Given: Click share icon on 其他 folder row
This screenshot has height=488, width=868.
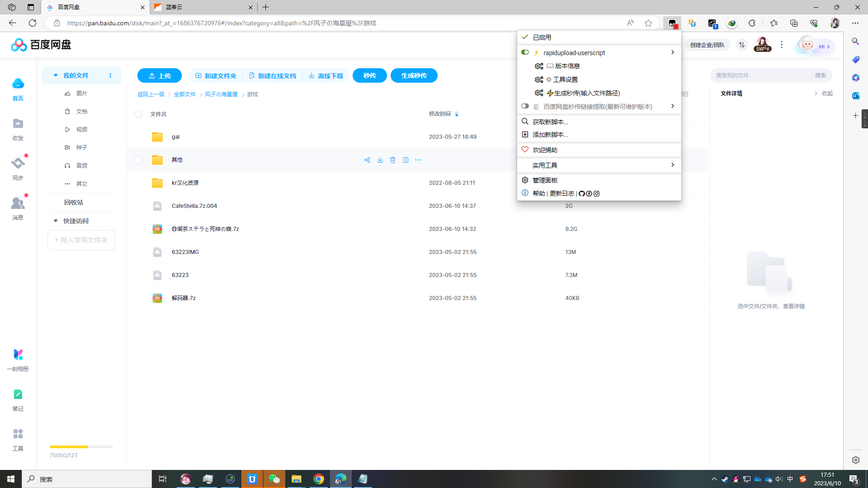Looking at the screenshot, I should [x=367, y=160].
